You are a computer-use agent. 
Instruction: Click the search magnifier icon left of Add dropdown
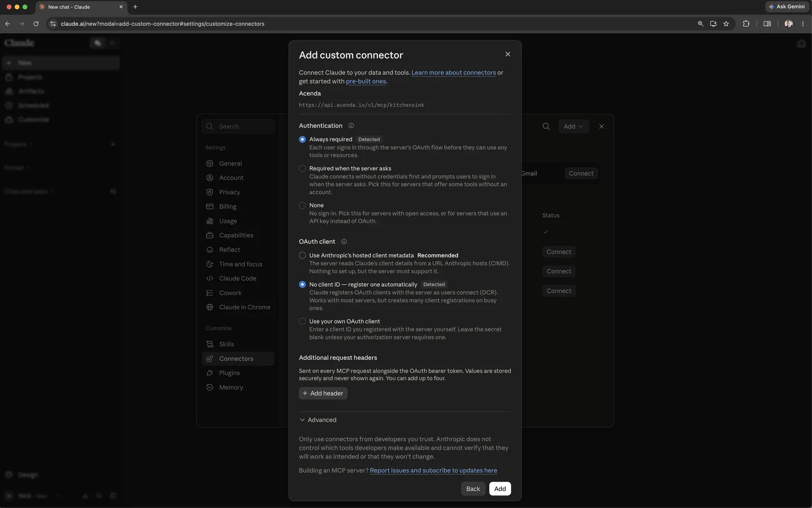tap(546, 126)
